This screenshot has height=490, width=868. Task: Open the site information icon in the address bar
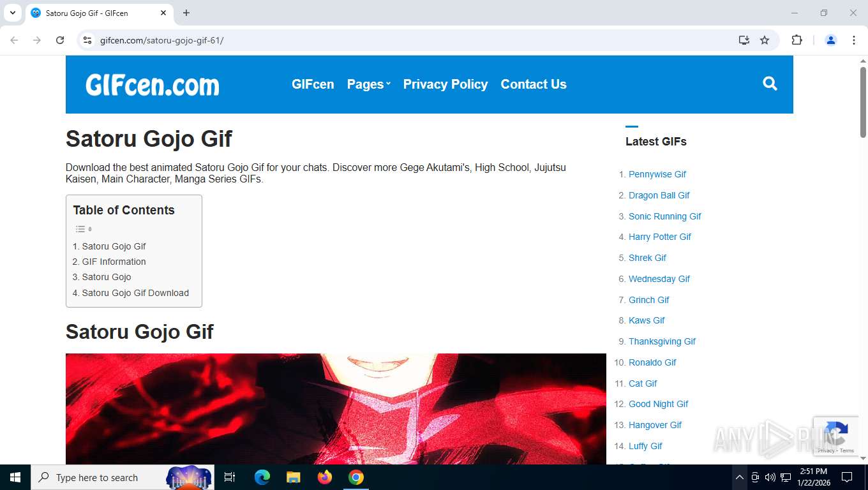tap(88, 40)
